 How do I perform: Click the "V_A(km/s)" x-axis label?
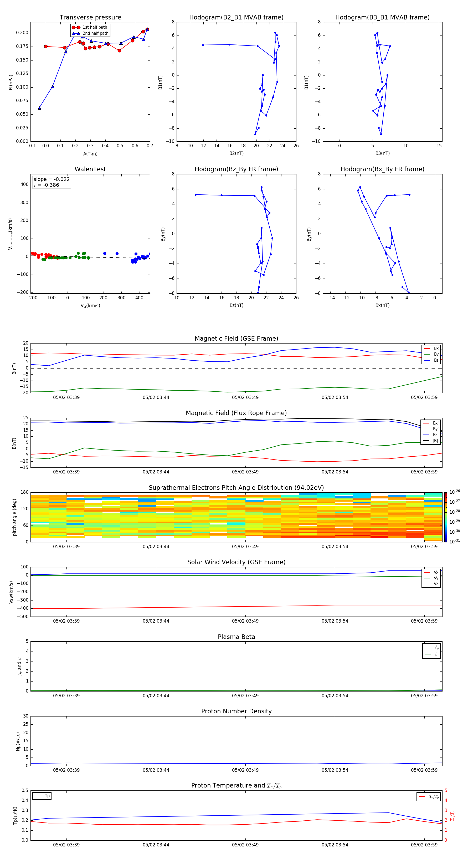pyautogui.click(x=90, y=306)
